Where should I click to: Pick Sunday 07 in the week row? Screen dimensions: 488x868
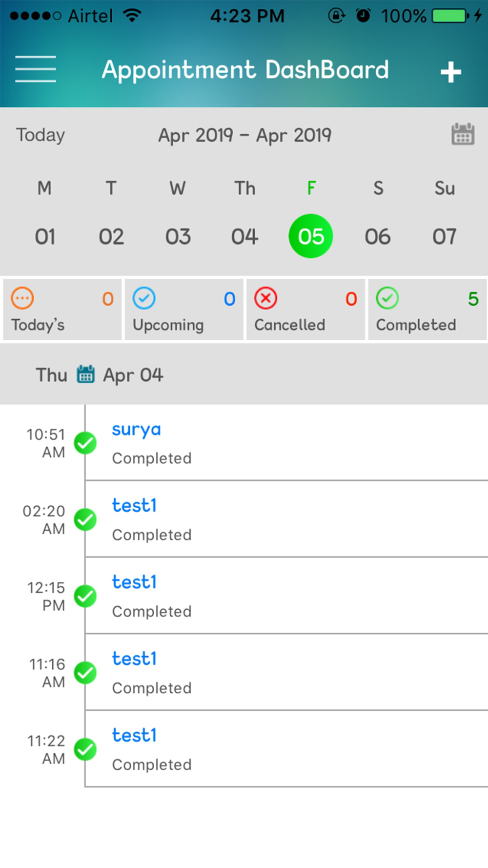(444, 237)
